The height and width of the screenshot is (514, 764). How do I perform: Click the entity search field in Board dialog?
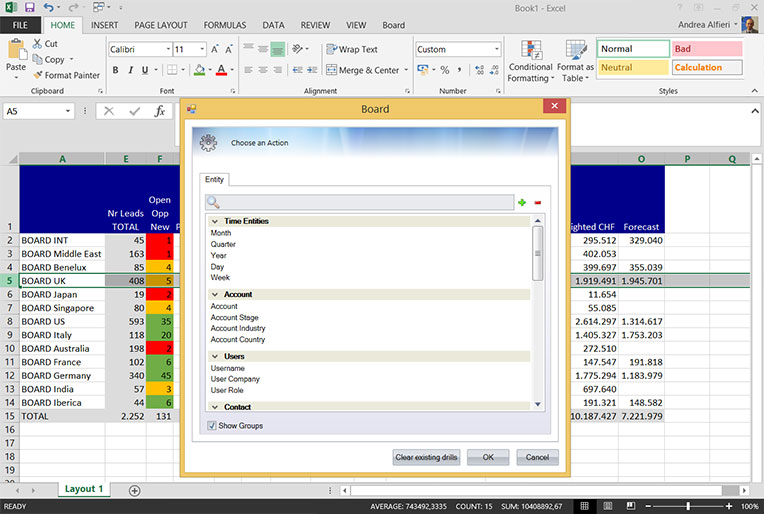point(360,202)
